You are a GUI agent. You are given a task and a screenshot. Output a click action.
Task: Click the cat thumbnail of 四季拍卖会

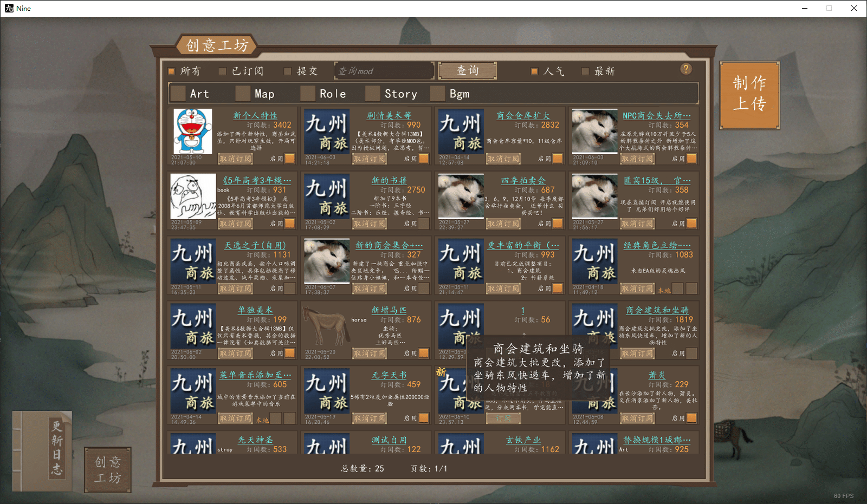pyautogui.click(x=461, y=197)
